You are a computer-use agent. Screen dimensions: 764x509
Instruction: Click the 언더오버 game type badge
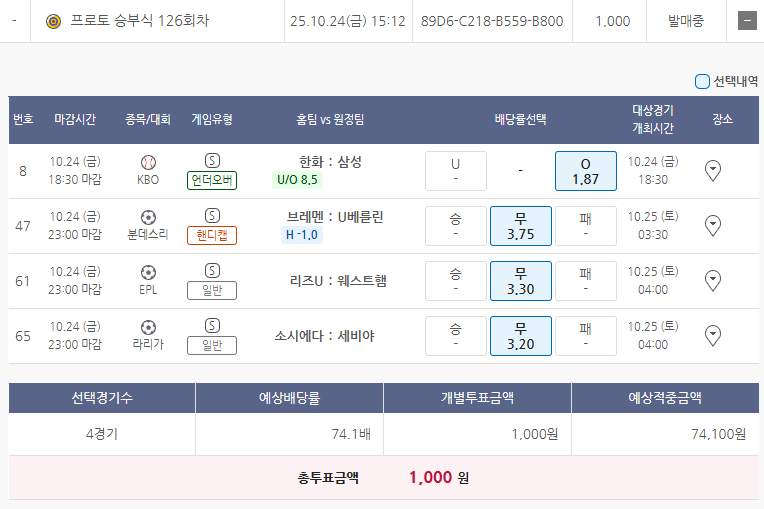(x=212, y=180)
